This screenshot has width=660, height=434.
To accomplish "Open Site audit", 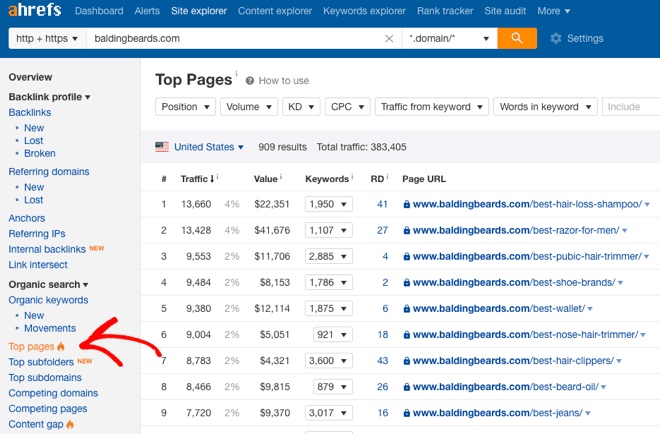I will point(505,11).
